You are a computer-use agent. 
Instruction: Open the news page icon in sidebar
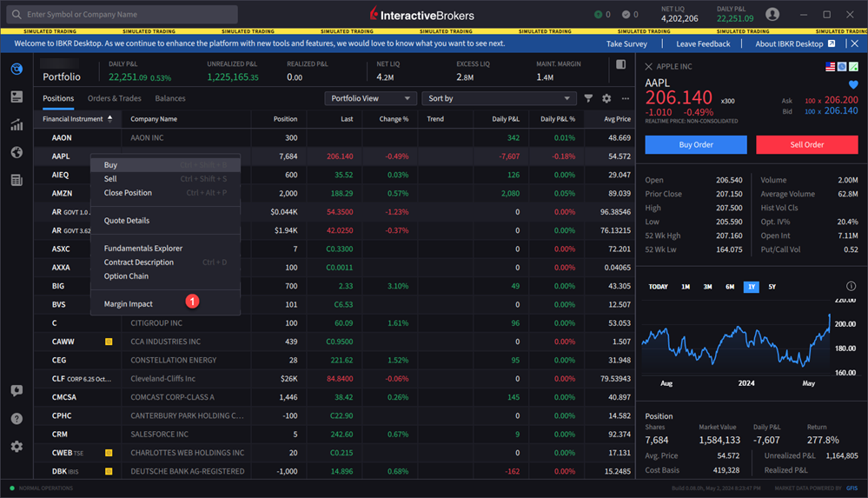coord(17,180)
